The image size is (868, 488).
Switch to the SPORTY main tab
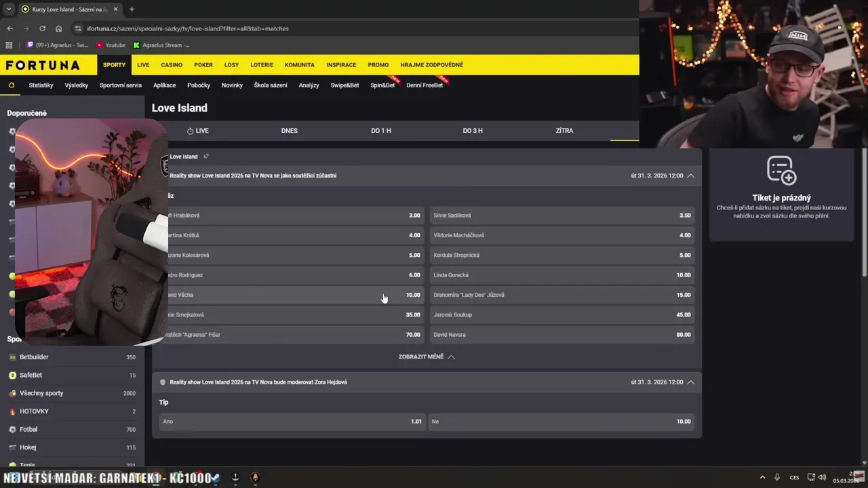point(114,65)
